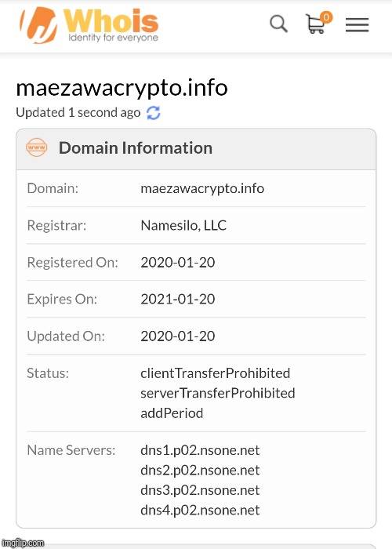Click the Updated 1 second ago text
The width and height of the screenshot is (392, 549).
pyautogui.click(x=78, y=113)
